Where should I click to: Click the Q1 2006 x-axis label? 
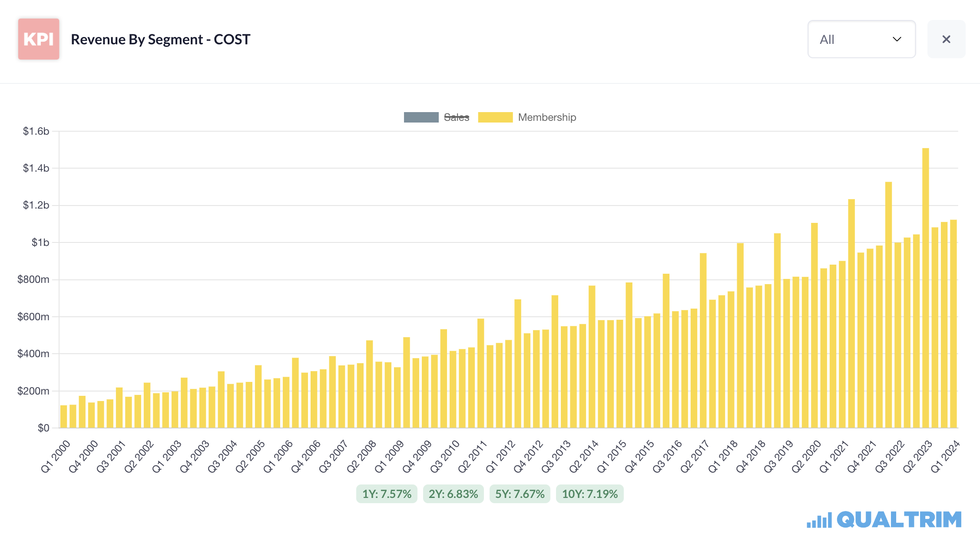(x=278, y=456)
